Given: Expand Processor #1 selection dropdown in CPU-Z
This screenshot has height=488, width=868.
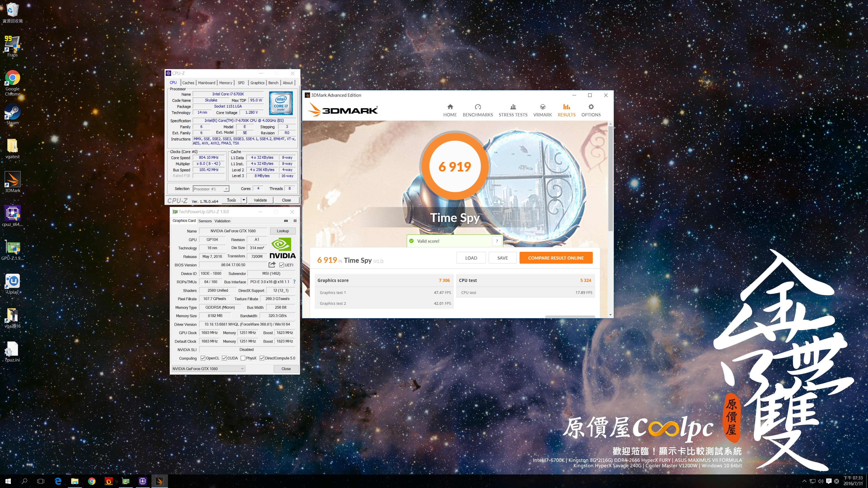Looking at the screenshot, I should 226,189.
